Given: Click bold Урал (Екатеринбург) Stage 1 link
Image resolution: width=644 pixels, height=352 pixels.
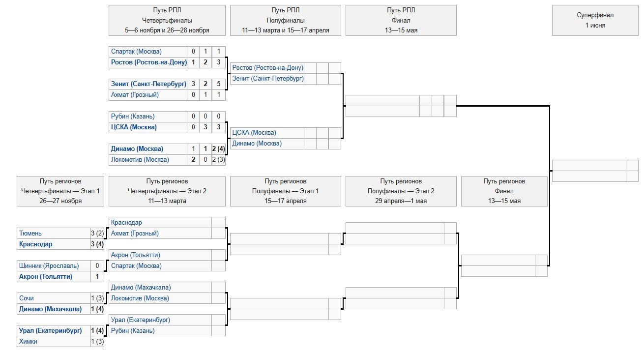Looking at the screenshot, I should click(x=50, y=330).
